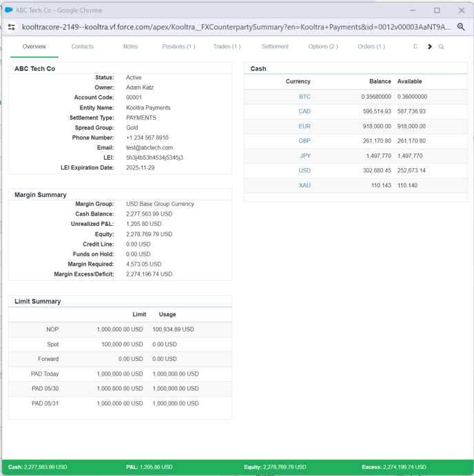
Task: Switch to the Contacts tab
Action: click(x=82, y=47)
